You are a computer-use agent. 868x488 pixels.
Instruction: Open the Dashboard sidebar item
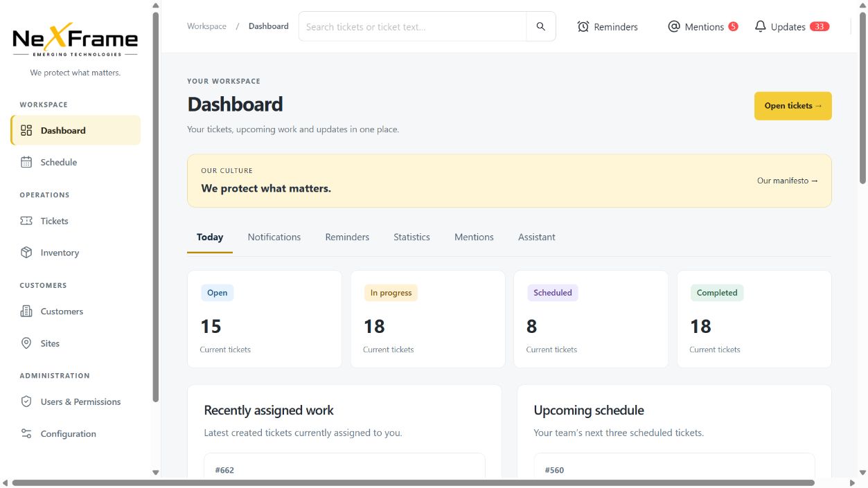(76, 130)
